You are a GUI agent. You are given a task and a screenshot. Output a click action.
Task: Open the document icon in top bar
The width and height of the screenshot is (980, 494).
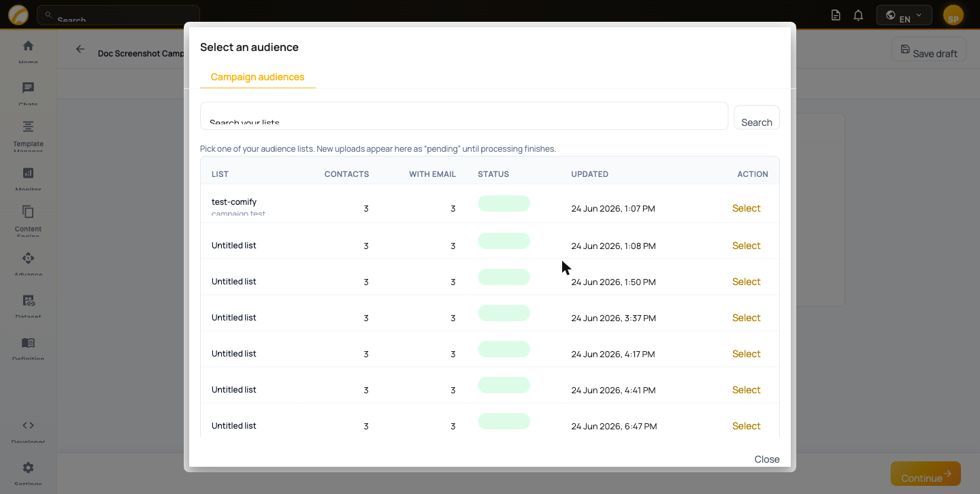[836, 15]
